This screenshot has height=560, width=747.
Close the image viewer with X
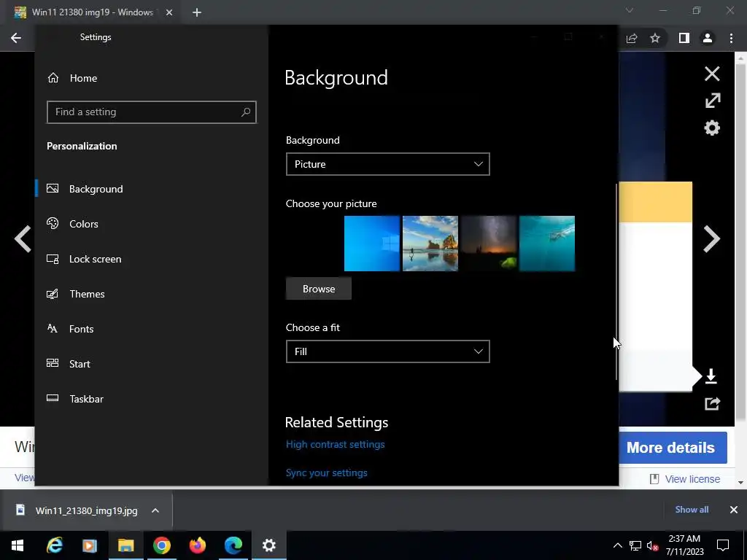coord(712,74)
